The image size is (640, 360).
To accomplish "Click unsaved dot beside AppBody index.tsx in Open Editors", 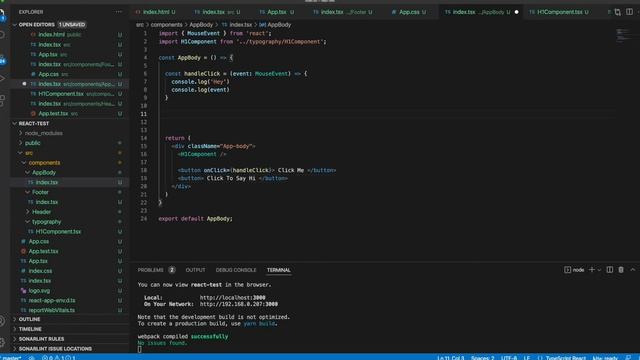I will [x=24, y=84].
